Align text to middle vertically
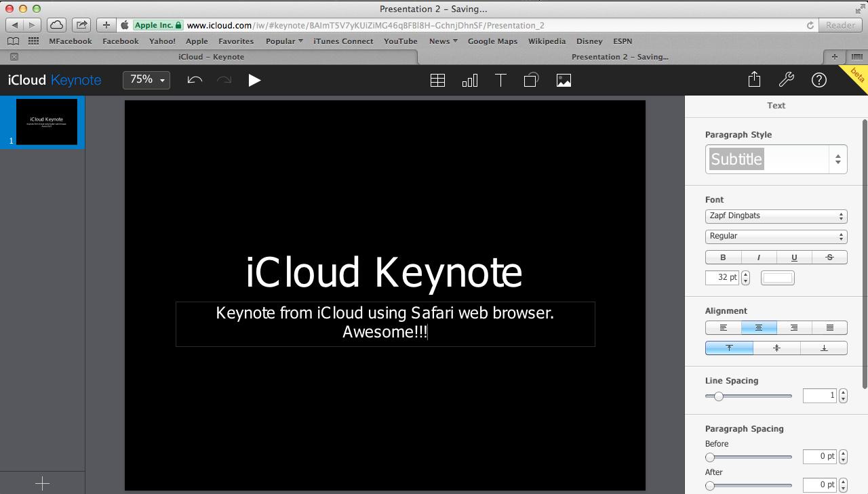 776,348
